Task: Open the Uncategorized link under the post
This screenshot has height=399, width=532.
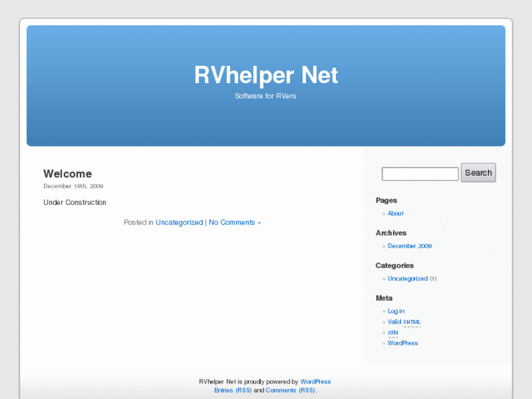Action: point(179,223)
